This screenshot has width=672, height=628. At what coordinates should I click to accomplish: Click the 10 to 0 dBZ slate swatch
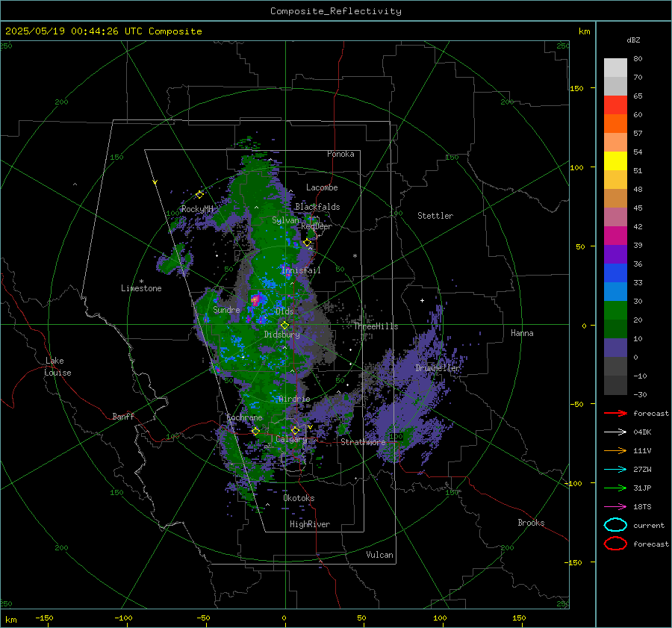(615, 348)
